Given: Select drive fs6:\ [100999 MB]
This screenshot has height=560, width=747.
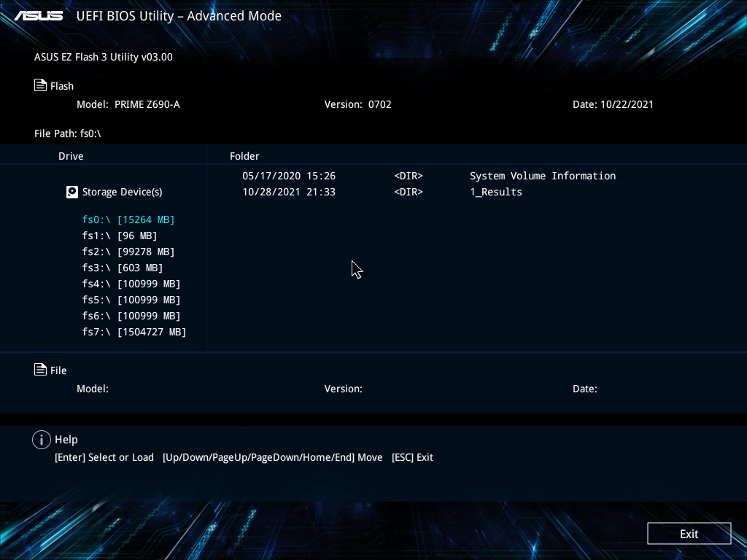Looking at the screenshot, I should click(131, 316).
